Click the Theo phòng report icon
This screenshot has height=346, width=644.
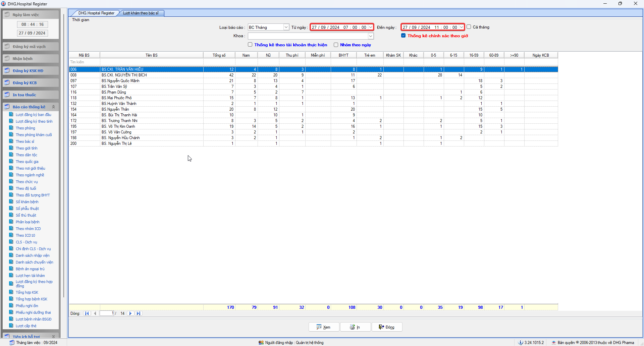[x=11, y=128]
